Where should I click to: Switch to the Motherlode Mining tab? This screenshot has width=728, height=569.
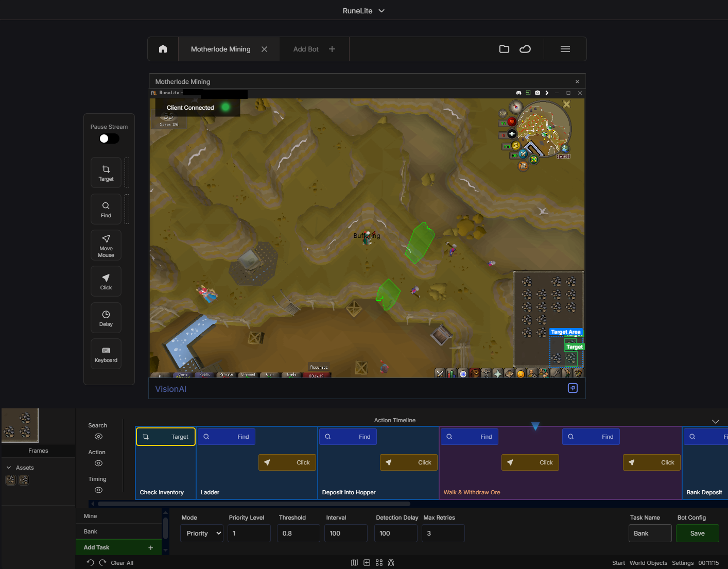[x=220, y=49]
